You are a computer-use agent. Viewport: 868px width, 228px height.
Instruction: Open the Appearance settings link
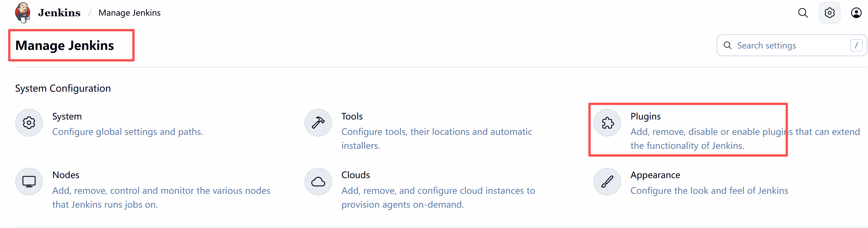[655, 175]
